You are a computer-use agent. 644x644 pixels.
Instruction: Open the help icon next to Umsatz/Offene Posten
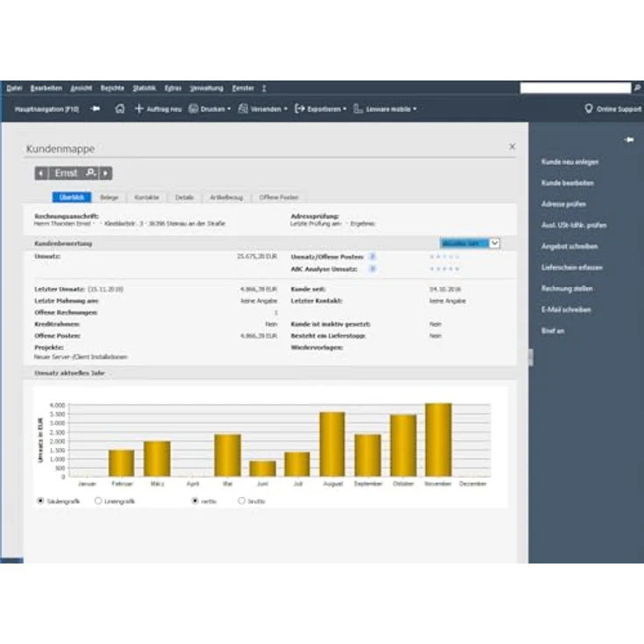(x=372, y=256)
